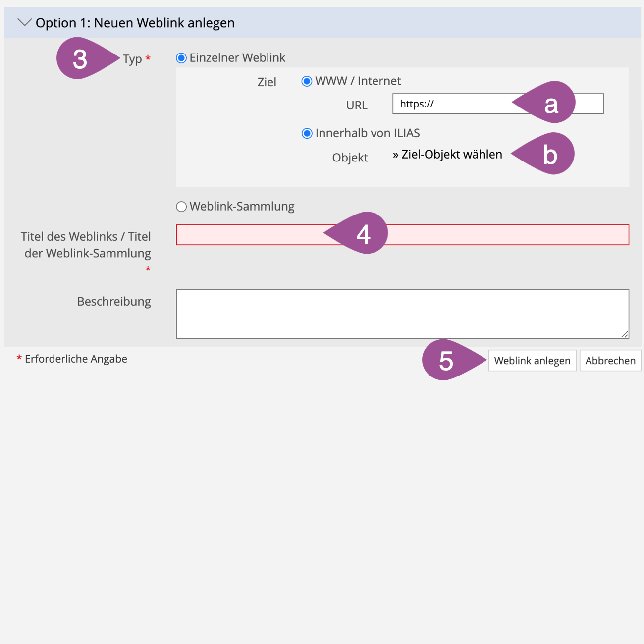Click the purple step marker '5'
Viewport: 644px width, 644px height.
(x=446, y=360)
